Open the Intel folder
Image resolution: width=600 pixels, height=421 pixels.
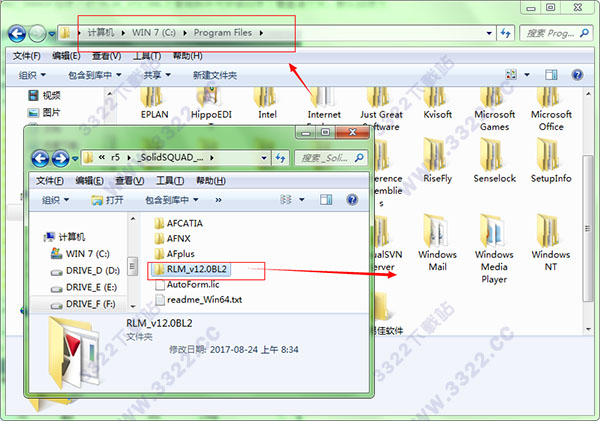pos(267,103)
